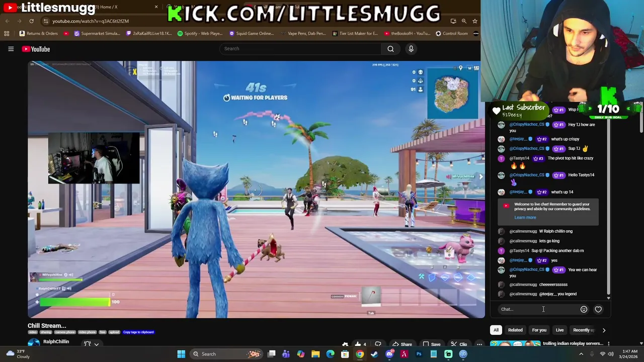Screen dimensions: 644x362
Task: Open the RalphChillin channel name link
Action: click(56, 342)
